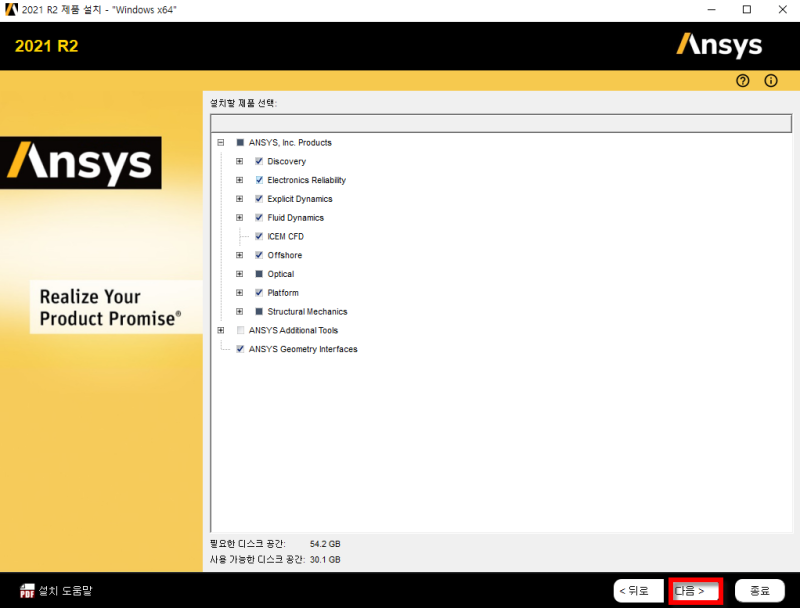Expand the Fluid Dynamics tree node
This screenshot has width=800, height=608.
click(x=239, y=217)
